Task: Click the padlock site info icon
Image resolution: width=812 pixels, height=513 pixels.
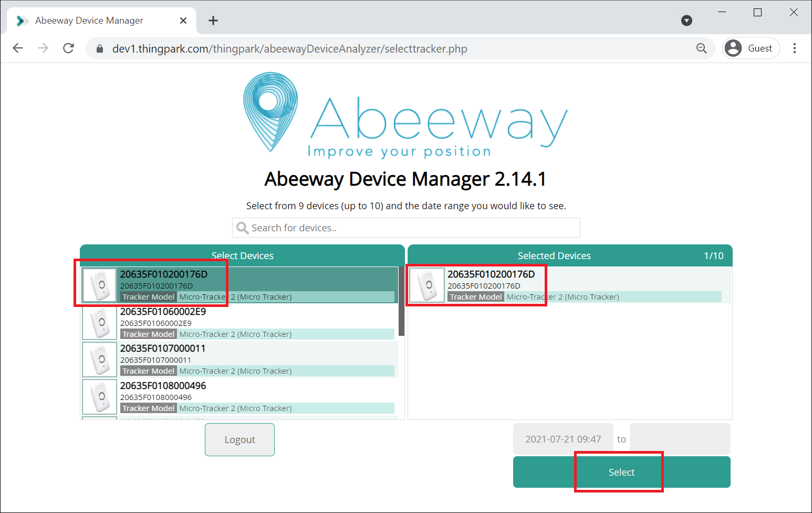Action: click(99, 49)
